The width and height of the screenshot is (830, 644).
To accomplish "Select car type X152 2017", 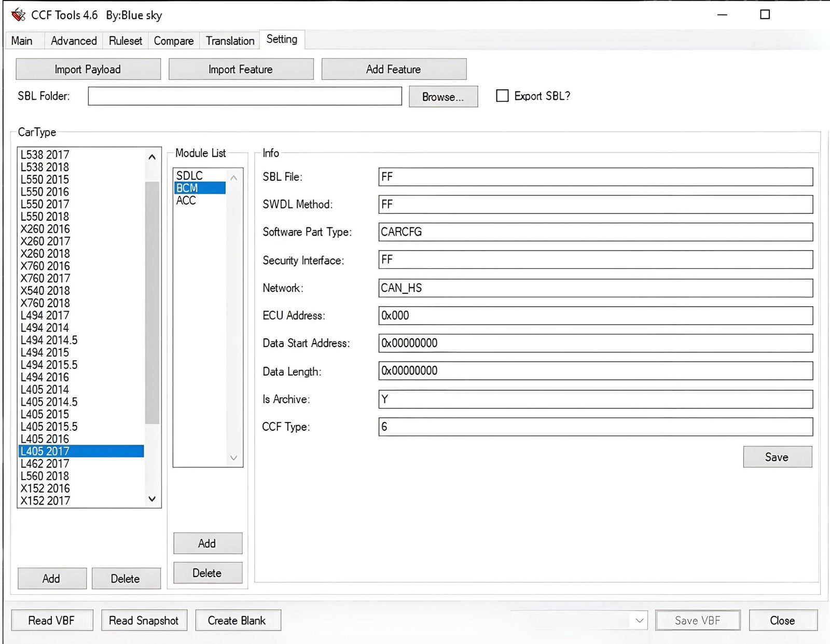I will 81,501.
